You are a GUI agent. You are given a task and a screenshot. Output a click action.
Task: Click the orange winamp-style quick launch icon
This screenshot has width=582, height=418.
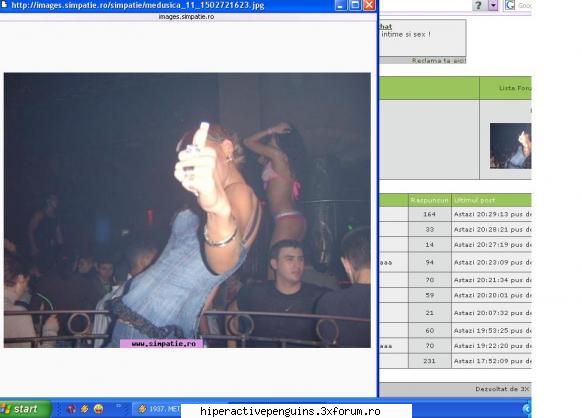point(85,409)
